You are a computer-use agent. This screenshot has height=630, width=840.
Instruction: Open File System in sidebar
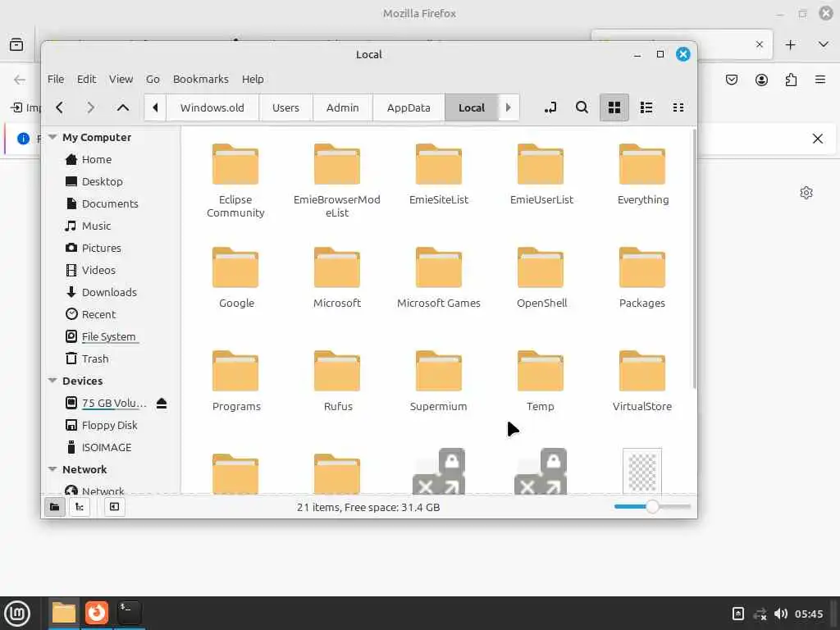click(x=108, y=336)
